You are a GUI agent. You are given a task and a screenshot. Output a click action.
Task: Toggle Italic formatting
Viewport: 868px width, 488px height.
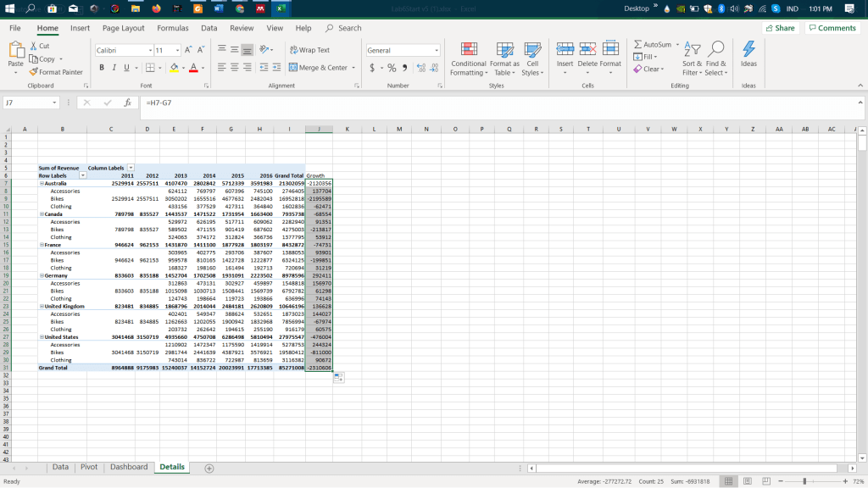tap(114, 68)
